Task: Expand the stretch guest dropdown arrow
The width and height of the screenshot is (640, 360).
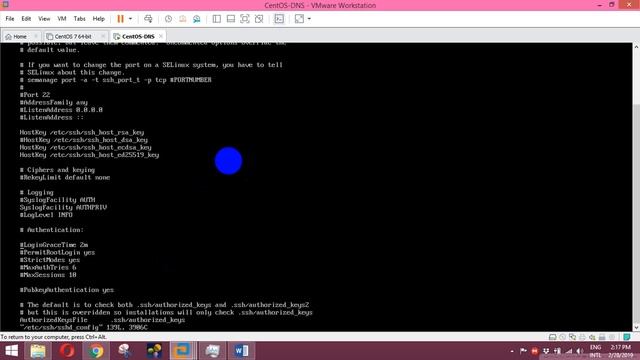Action: (309, 19)
